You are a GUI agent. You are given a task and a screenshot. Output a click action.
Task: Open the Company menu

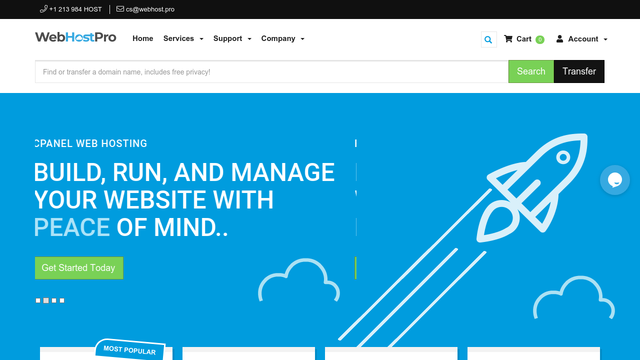coord(282,38)
